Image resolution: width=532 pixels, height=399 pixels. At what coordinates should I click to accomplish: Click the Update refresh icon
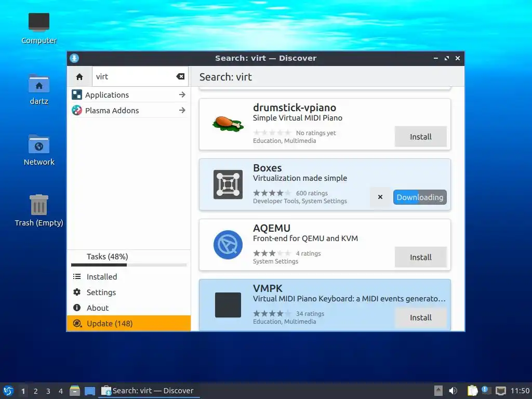tap(77, 323)
